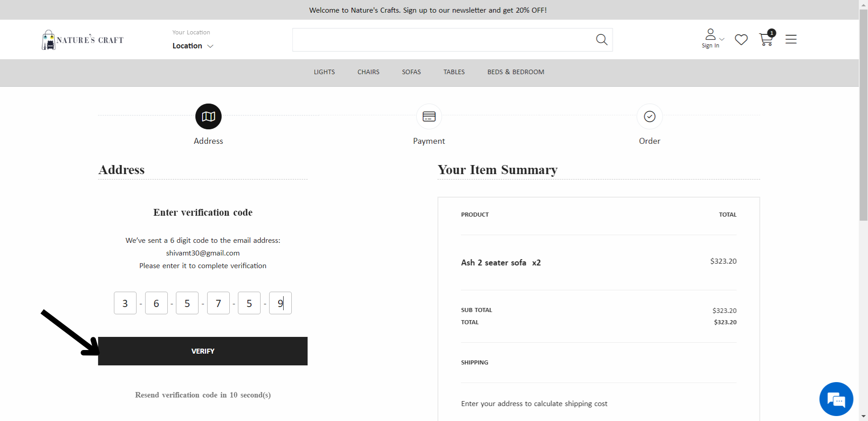Select the Order step checkmark icon

(650, 117)
